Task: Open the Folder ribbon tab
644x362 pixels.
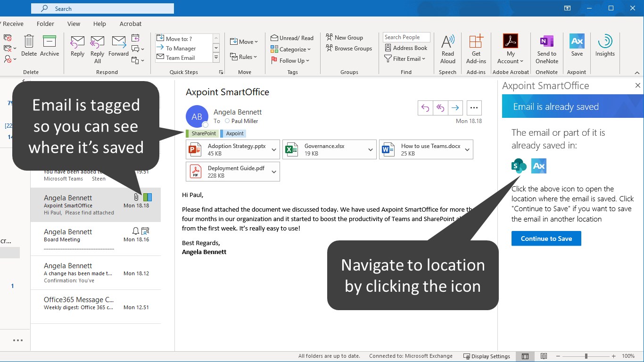Action: pyautogui.click(x=45, y=24)
